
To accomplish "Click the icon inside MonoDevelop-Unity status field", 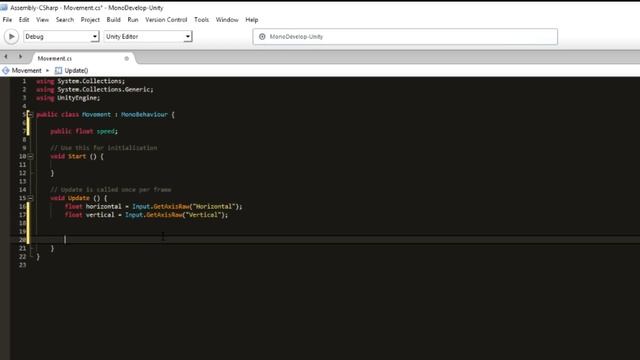I will [x=262, y=37].
